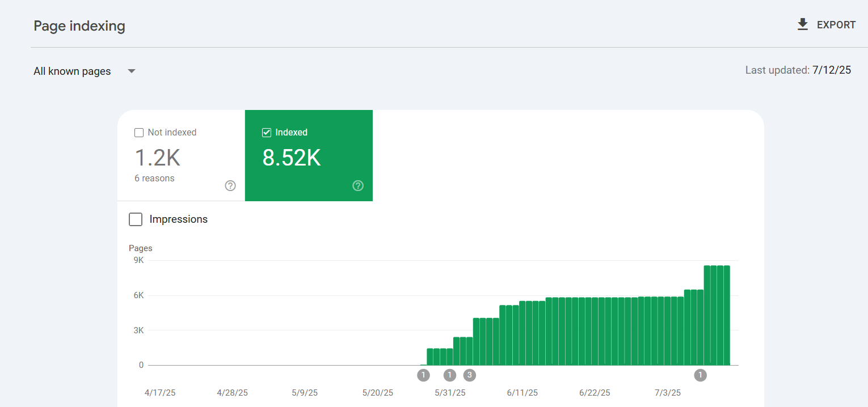Click the annotation marker labeled 3
This screenshot has height=407, width=868.
(469, 375)
